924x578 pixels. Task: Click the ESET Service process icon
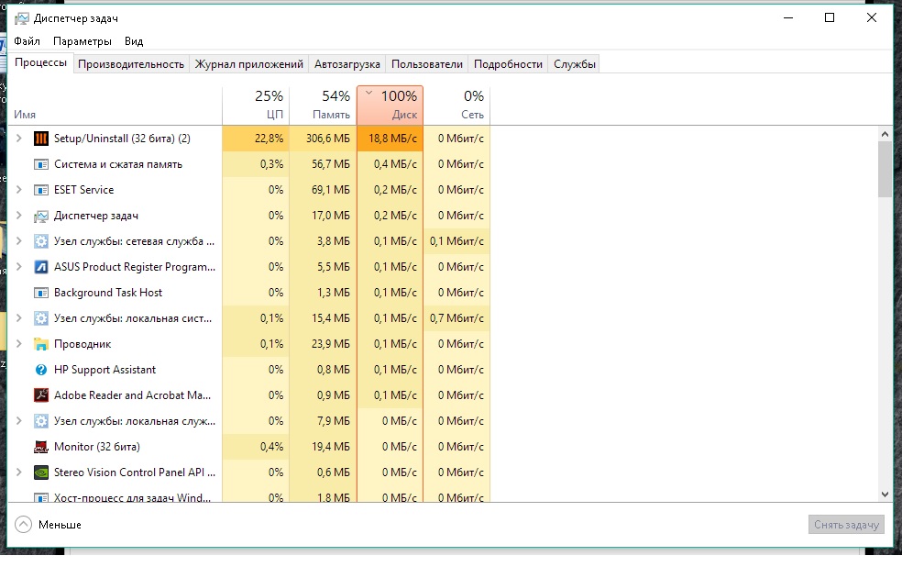point(40,190)
